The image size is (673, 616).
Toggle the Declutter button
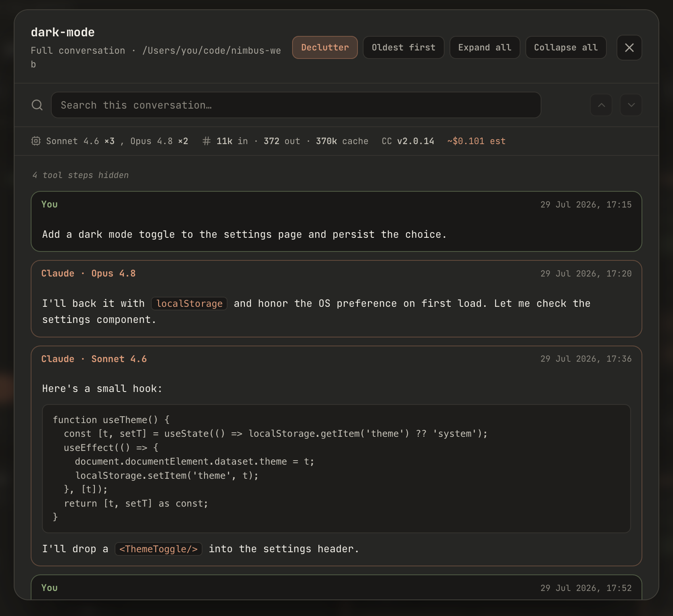(x=325, y=48)
